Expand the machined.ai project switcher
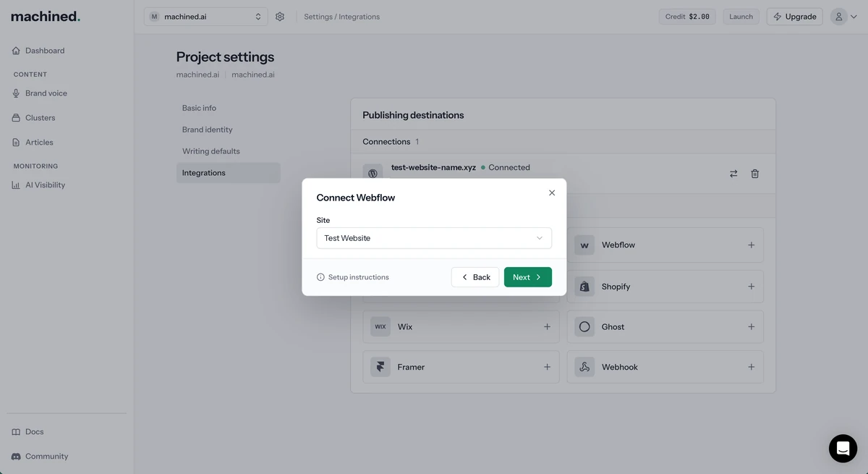Screen dimensions: 868x474 pos(205,17)
